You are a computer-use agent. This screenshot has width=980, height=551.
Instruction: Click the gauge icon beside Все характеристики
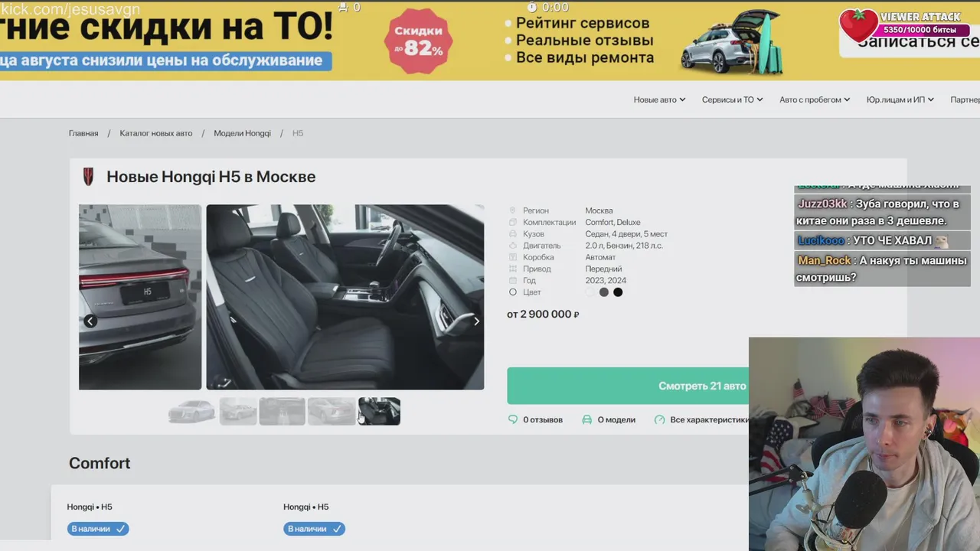pos(660,419)
